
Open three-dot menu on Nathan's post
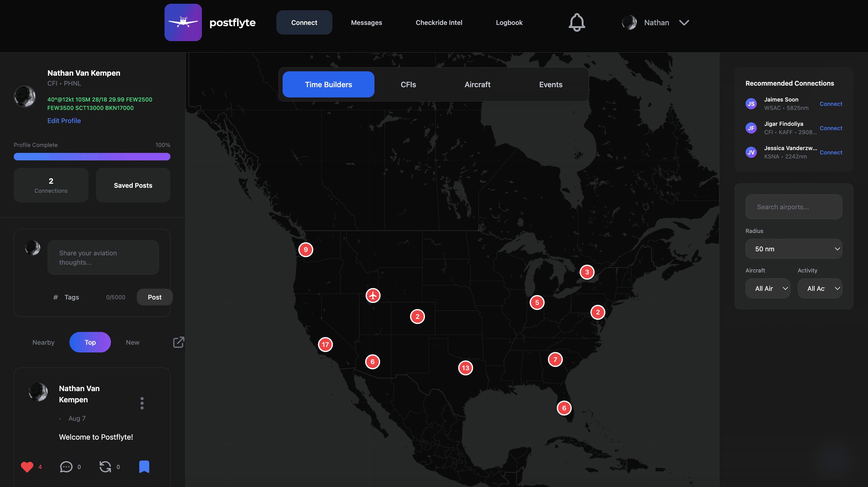[142, 403]
